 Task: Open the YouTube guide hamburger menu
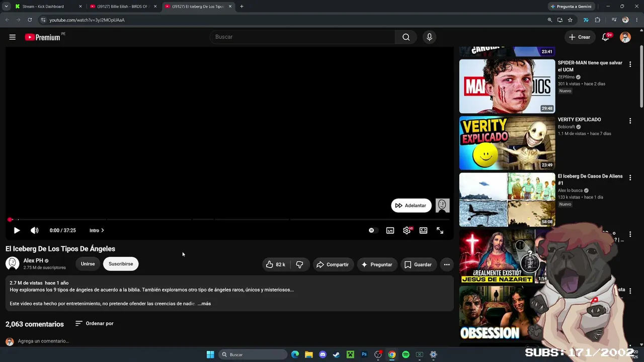tap(13, 37)
